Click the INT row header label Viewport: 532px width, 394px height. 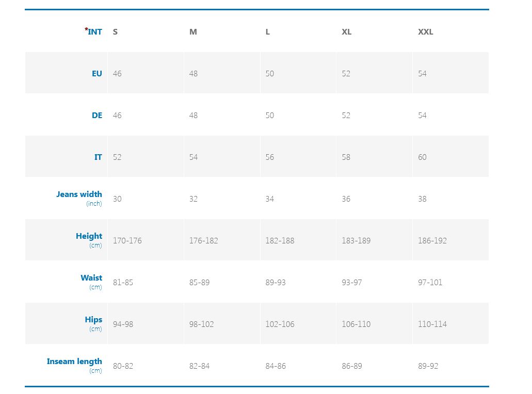(95, 31)
